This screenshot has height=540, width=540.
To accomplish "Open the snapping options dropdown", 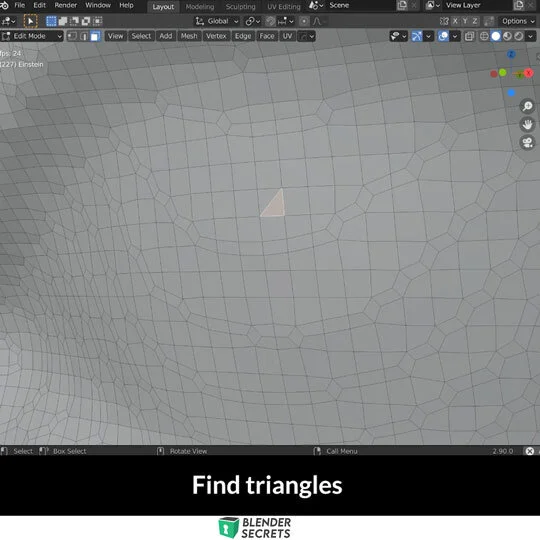I will tap(285, 21).
